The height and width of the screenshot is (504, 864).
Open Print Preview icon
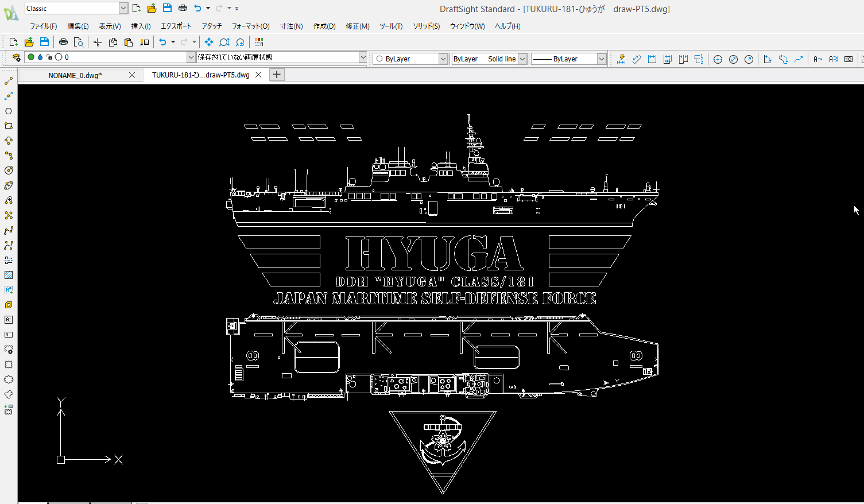point(79,42)
